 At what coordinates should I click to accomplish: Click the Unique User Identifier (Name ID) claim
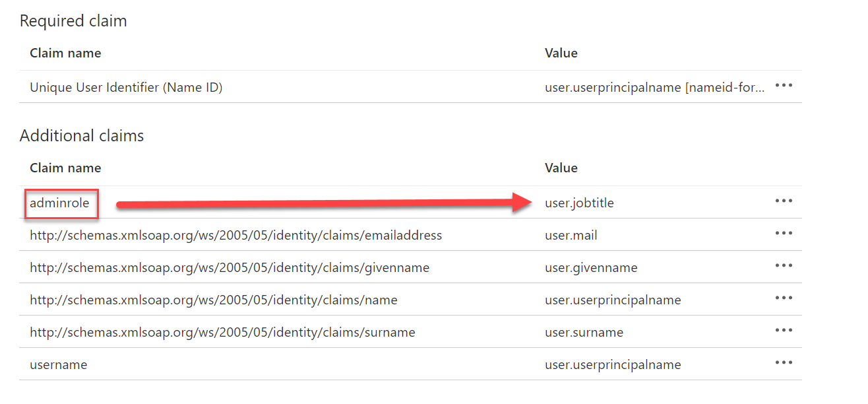(126, 87)
